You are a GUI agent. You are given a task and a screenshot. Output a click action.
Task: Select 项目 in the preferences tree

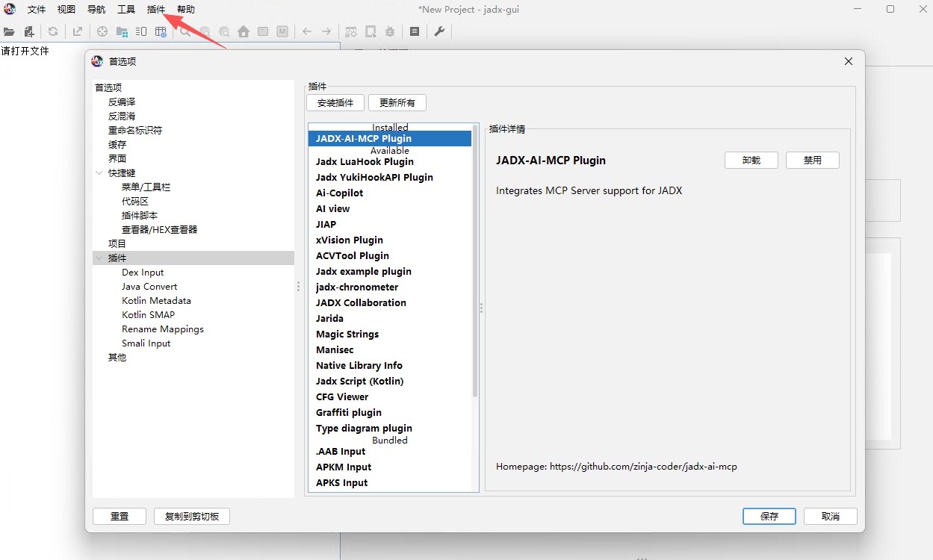pyautogui.click(x=117, y=243)
